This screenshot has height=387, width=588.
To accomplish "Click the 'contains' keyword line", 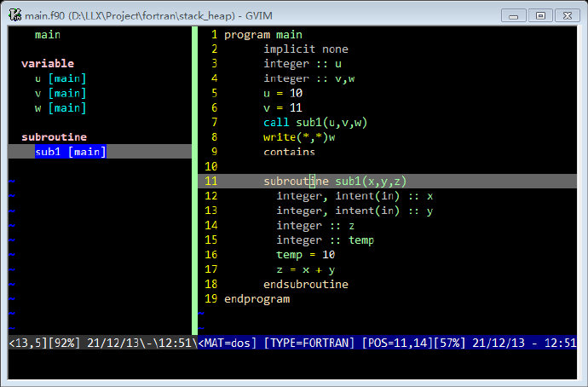I will click(289, 152).
